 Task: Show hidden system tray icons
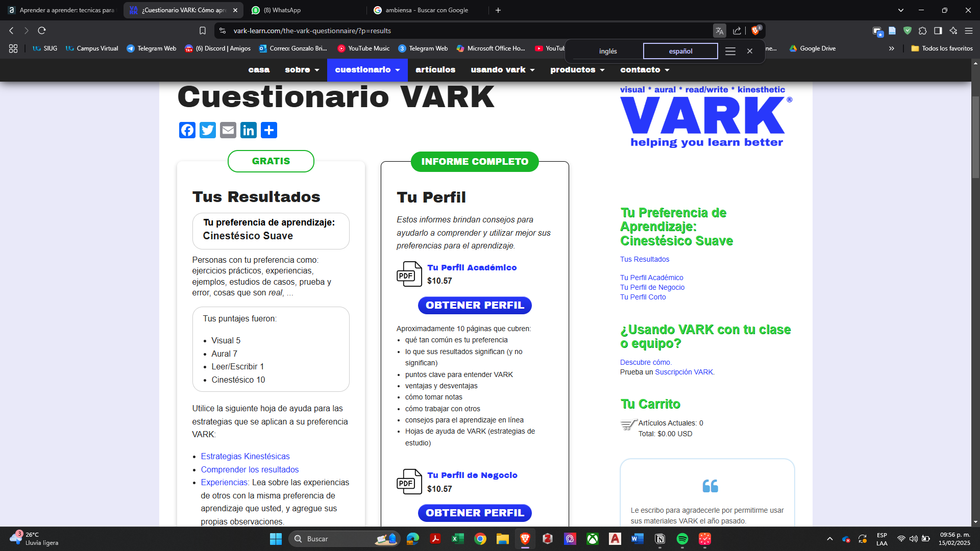(830, 539)
